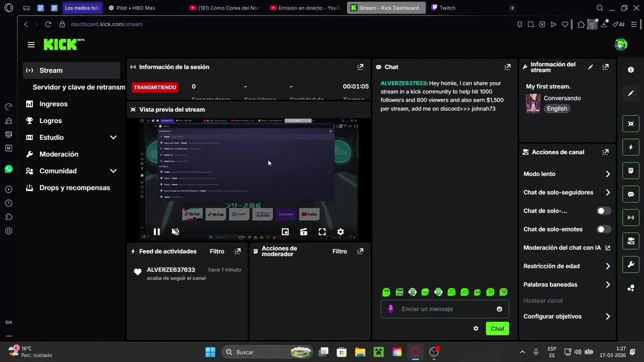The height and width of the screenshot is (362, 644).
Task: Pop out the Chat panel
Action: 508,67
